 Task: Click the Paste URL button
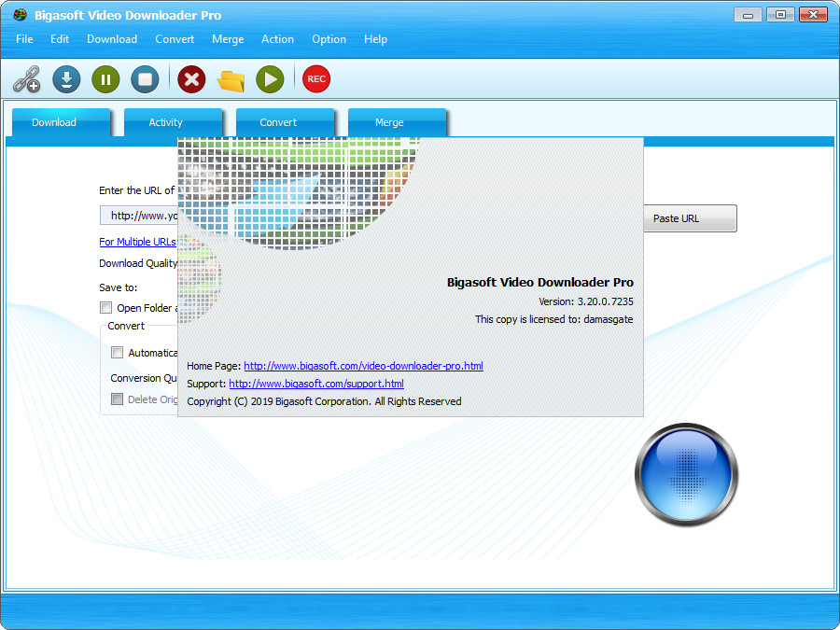tap(690, 218)
